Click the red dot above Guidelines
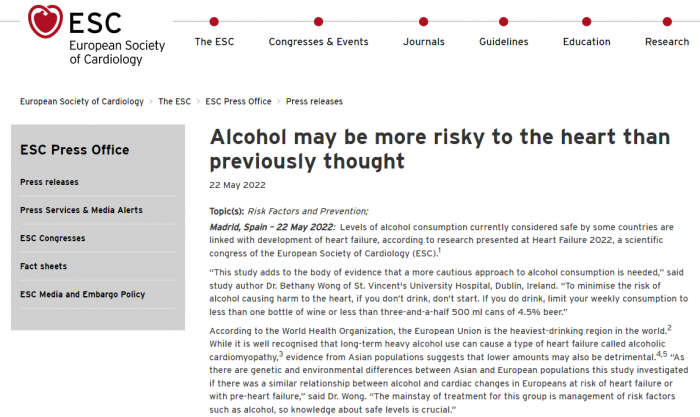700x417 pixels. (503, 20)
